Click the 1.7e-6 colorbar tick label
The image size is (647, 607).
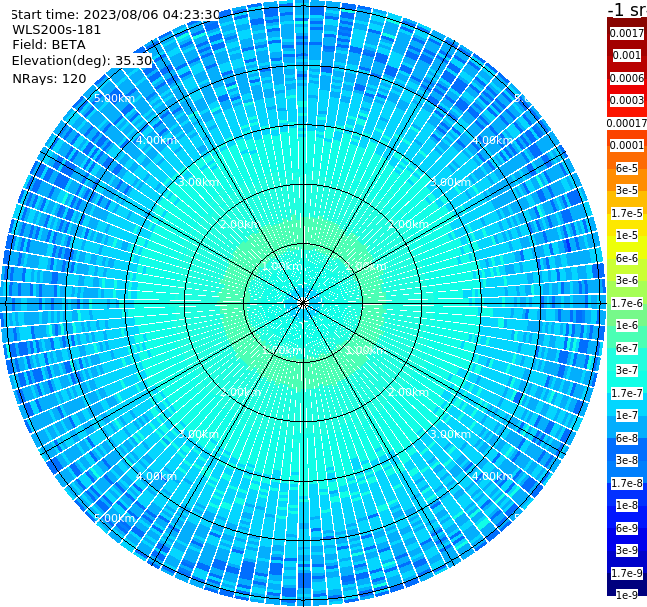[x=627, y=303]
